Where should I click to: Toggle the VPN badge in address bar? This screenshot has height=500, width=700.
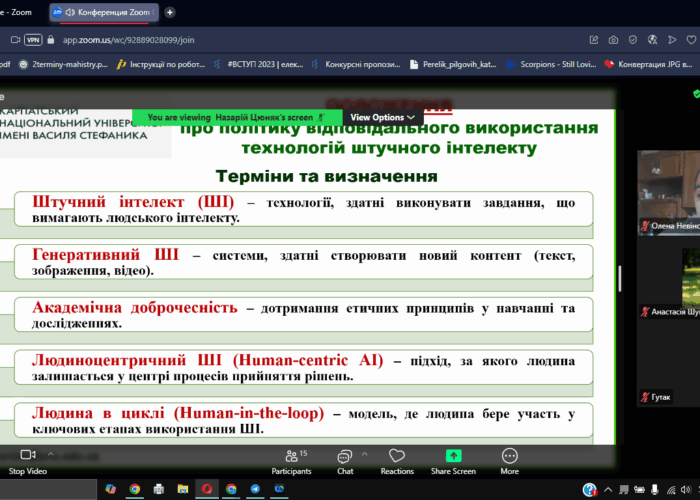click(x=33, y=40)
